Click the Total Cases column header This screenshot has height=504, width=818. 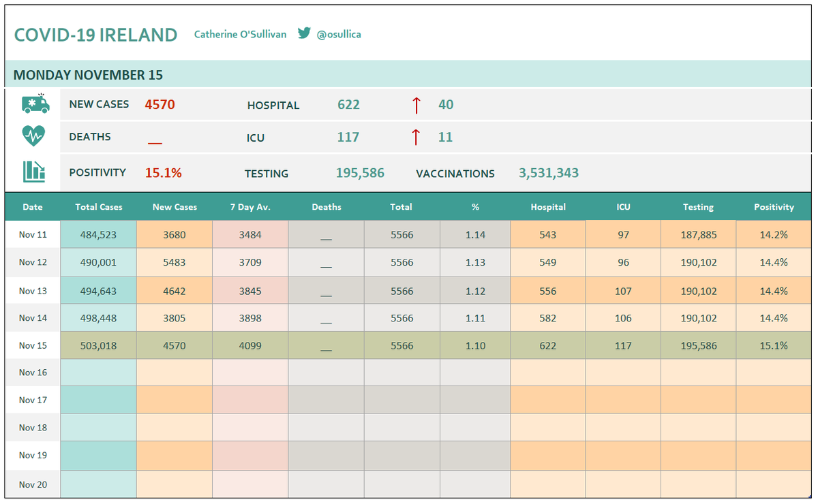99,207
